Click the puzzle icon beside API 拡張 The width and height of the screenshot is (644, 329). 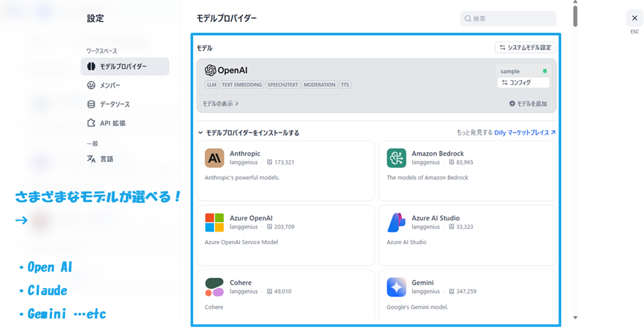coord(91,123)
